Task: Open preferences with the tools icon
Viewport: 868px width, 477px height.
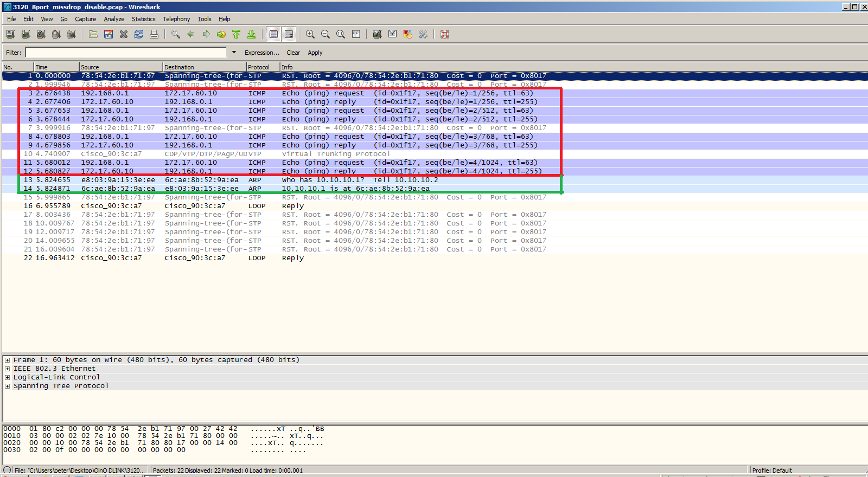Action: tap(423, 34)
